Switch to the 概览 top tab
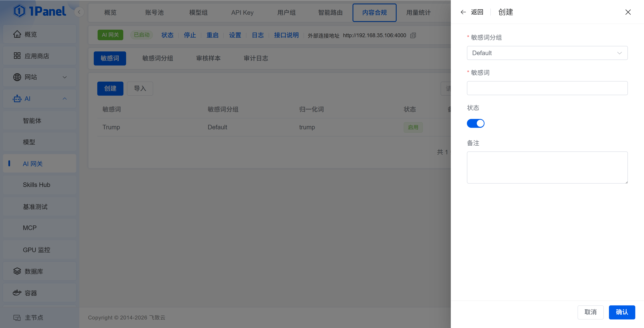Image resolution: width=644 pixels, height=328 pixels. (110, 13)
